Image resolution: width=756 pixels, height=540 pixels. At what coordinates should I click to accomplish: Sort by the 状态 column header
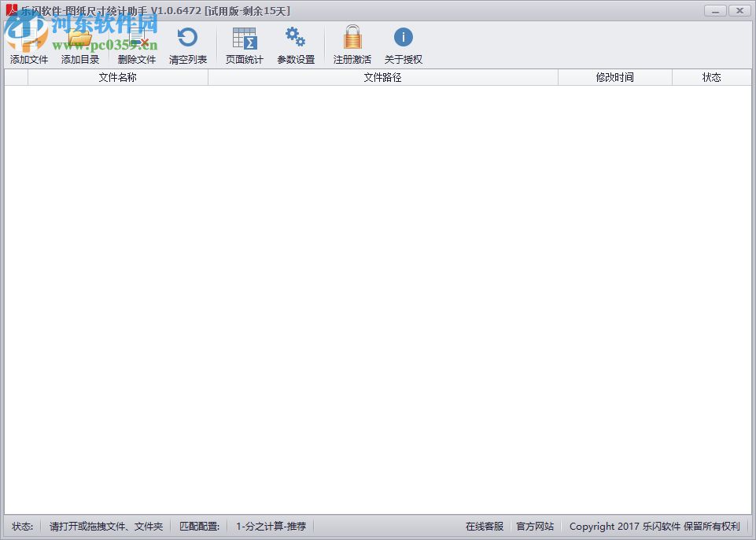712,77
